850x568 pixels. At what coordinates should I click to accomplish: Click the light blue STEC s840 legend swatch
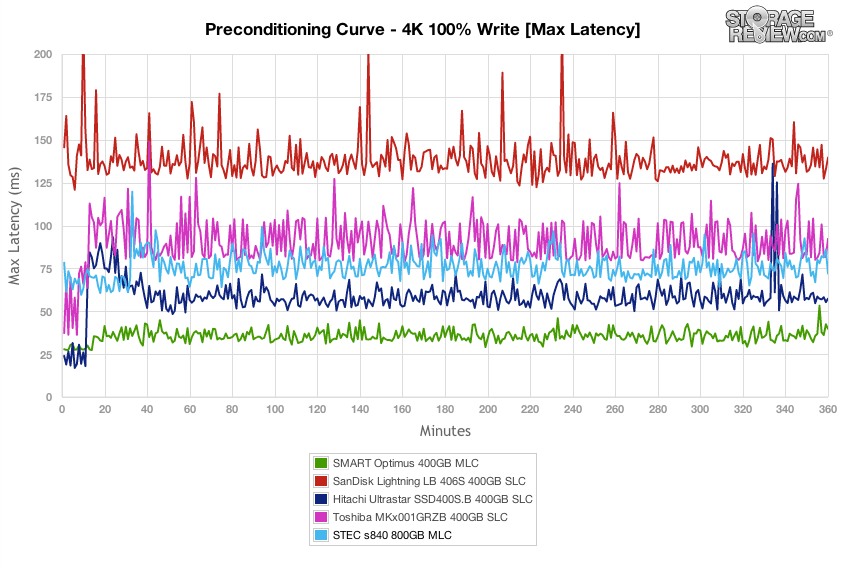click(321, 534)
